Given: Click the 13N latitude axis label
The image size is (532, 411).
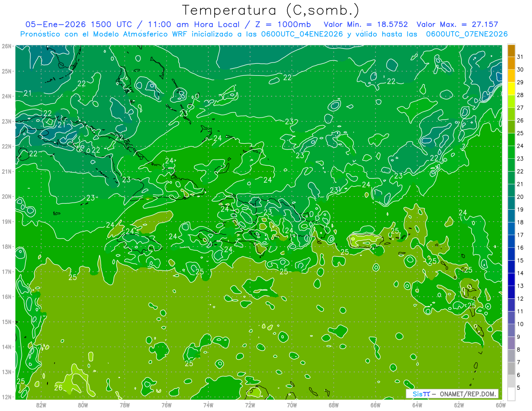Looking at the screenshot, I should 6,372.
